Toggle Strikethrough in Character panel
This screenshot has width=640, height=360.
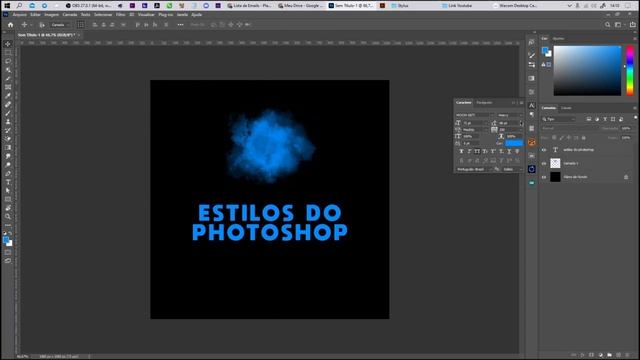(517, 151)
